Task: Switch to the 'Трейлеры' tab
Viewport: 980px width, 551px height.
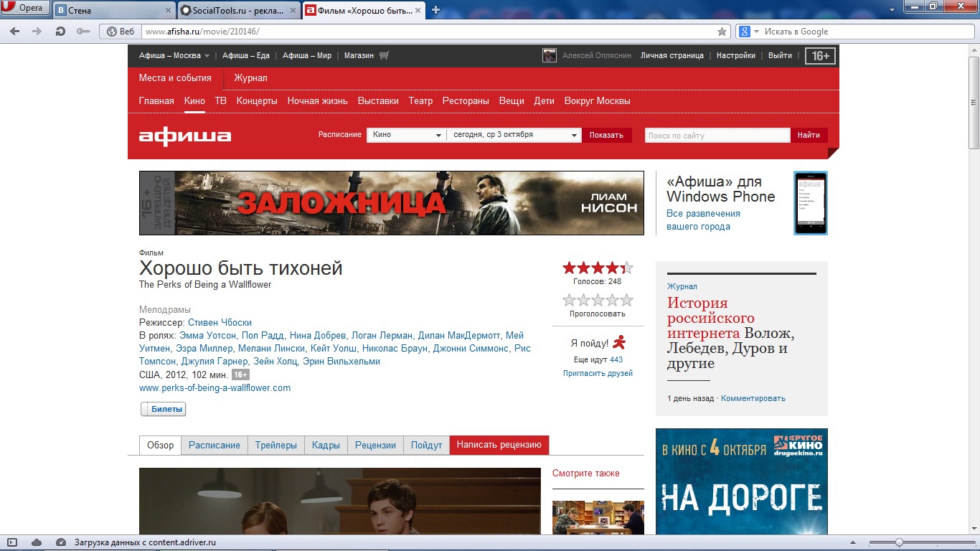Action: coord(276,445)
